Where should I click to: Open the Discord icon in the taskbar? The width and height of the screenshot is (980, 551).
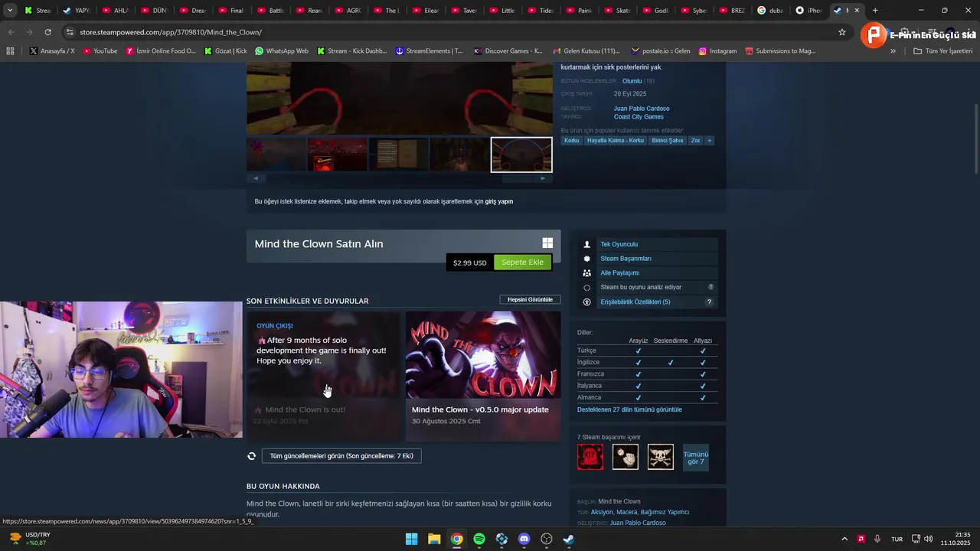click(524, 539)
